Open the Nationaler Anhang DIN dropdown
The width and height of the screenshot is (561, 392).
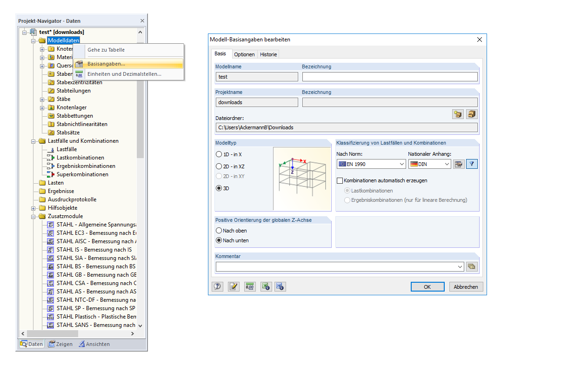[430, 164]
